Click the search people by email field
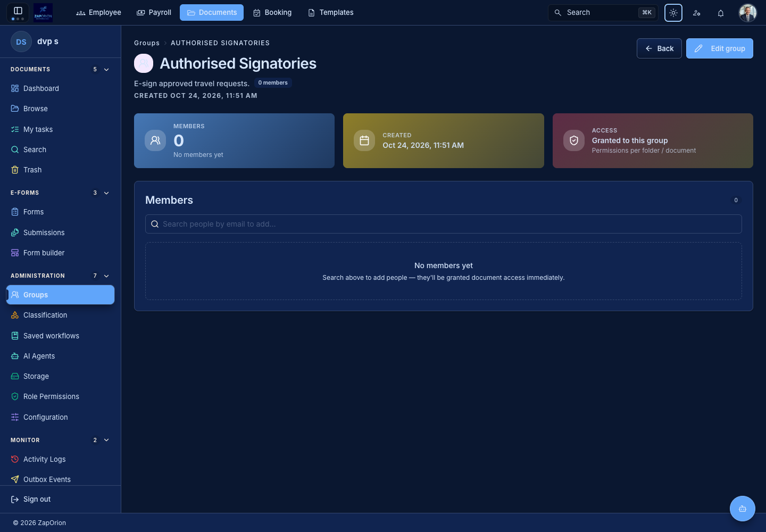Viewport: 766px width, 532px height. 444,224
